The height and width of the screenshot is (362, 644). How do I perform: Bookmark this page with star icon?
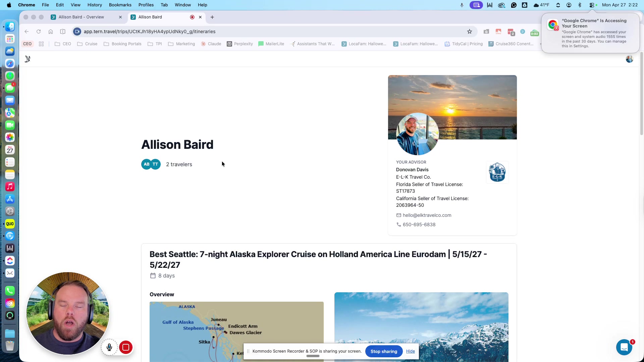pos(470,32)
